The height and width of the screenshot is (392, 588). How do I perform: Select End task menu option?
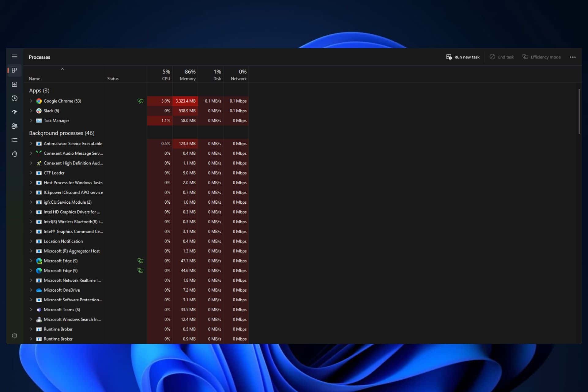click(x=502, y=57)
